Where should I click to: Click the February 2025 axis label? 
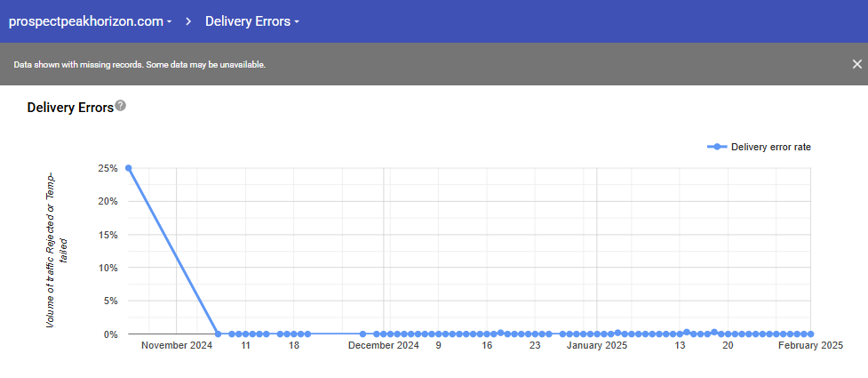[x=810, y=345]
